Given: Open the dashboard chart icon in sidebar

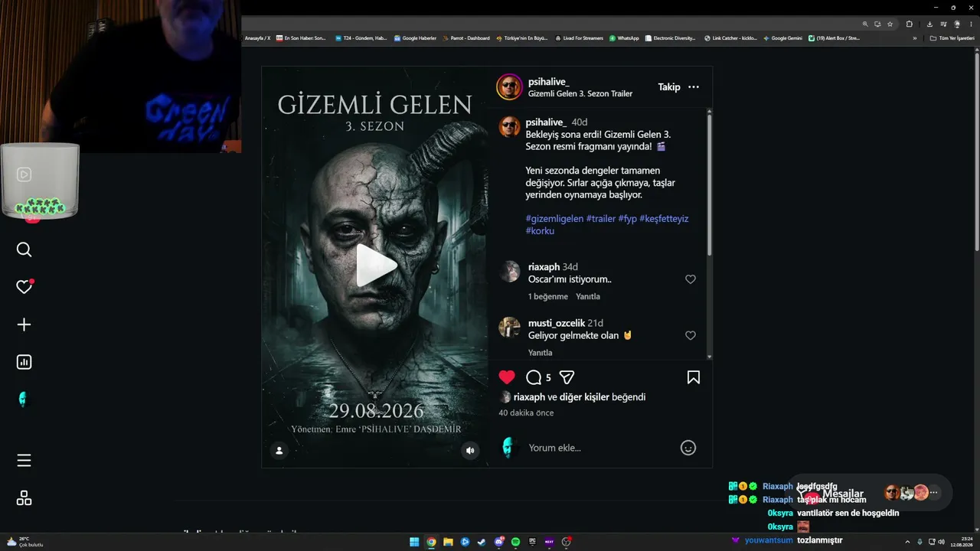Looking at the screenshot, I should pyautogui.click(x=24, y=362).
